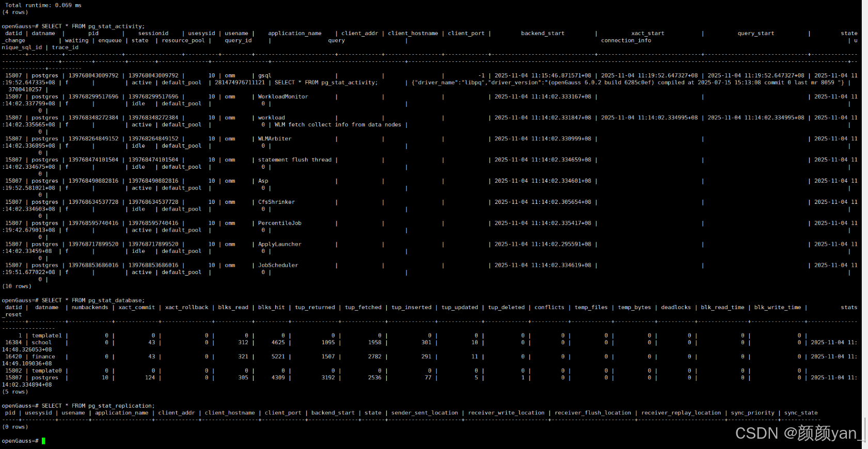Screen dimensions: 868x449
Task: Click the query_id value '281474976711121'
Action: point(240,83)
